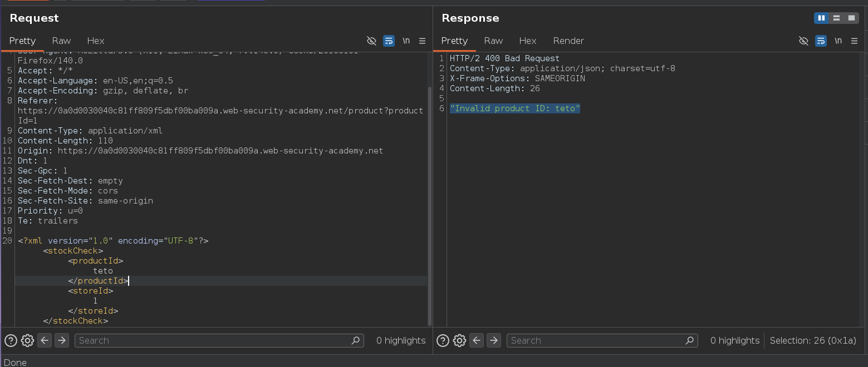Toggle hidden characters eye icon in Request

click(x=371, y=41)
